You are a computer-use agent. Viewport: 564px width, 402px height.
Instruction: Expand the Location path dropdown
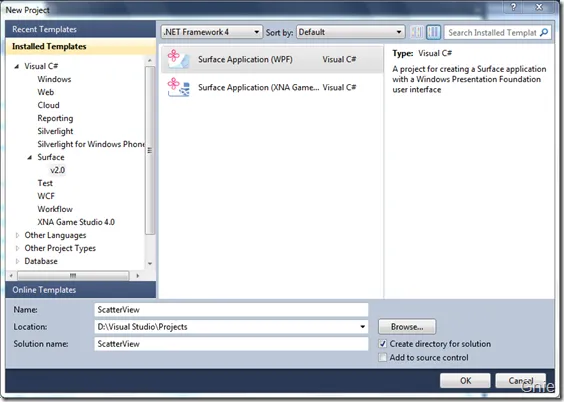pos(363,326)
